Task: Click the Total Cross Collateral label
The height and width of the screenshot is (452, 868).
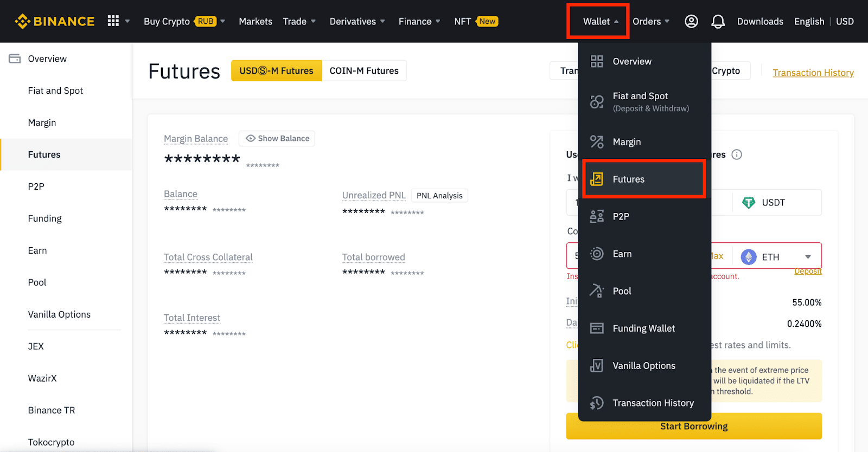Action: pos(208,257)
